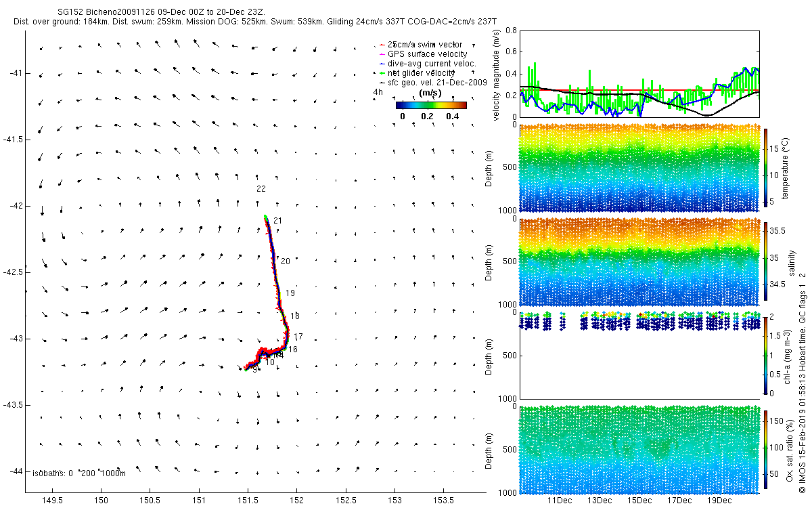The width and height of the screenshot is (812, 508).
Task: Click the velocity (m/s) horizontal colorbar
Action: (x=431, y=105)
